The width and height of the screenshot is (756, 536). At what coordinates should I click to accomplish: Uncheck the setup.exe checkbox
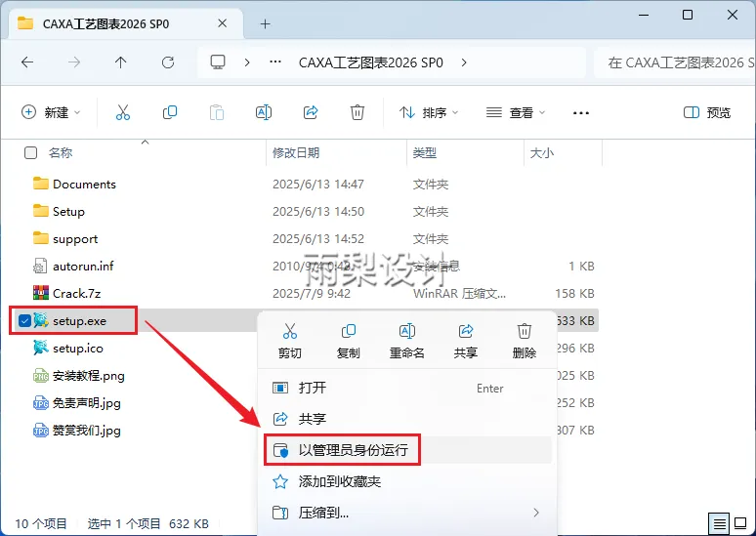click(x=24, y=320)
